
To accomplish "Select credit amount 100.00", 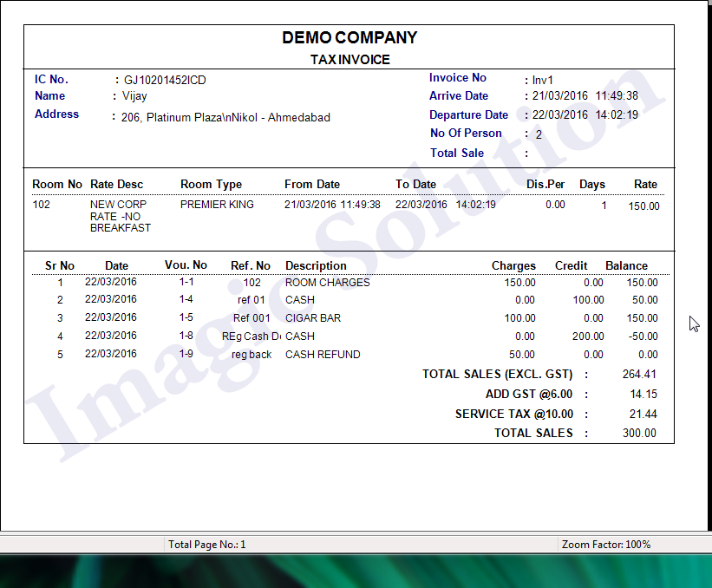I will point(588,300).
